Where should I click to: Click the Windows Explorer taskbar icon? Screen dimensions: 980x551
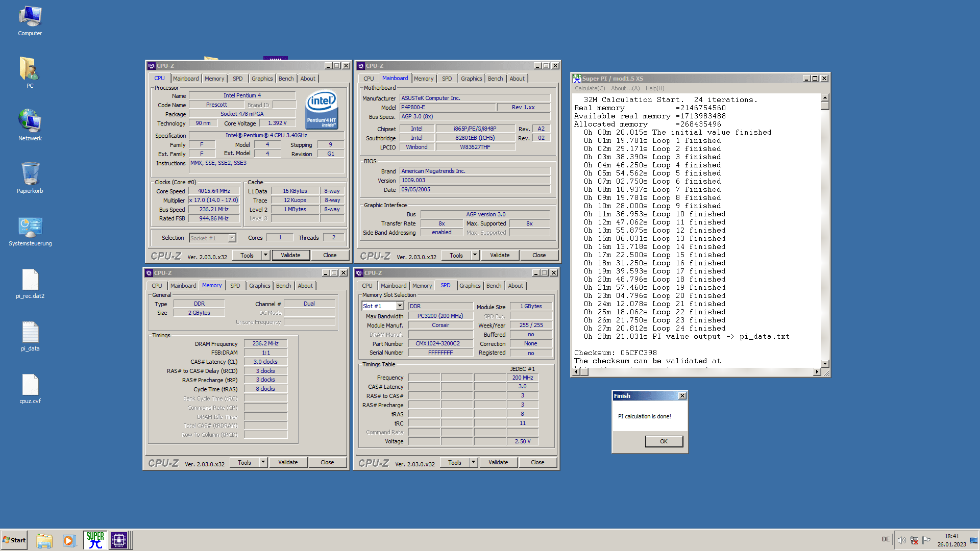click(x=44, y=540)
